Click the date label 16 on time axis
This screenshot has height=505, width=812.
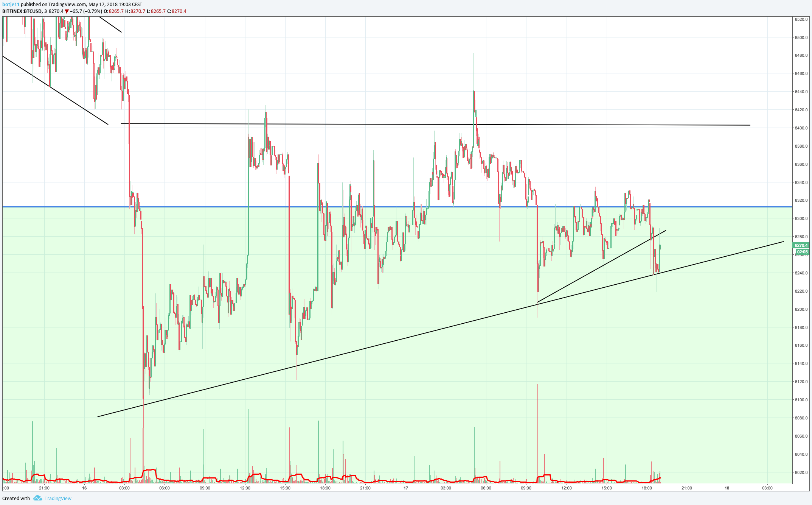point(84,488)
